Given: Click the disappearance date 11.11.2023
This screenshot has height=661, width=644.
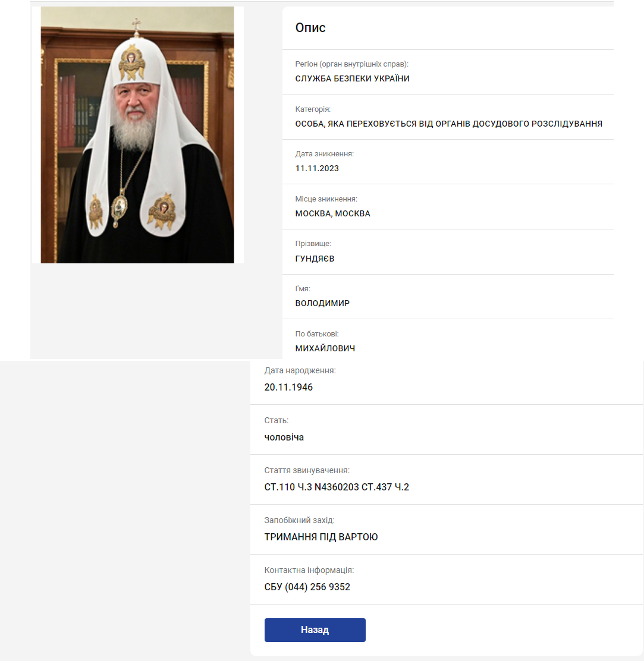Looking at the screenshot, I should [x=317, y=169].
